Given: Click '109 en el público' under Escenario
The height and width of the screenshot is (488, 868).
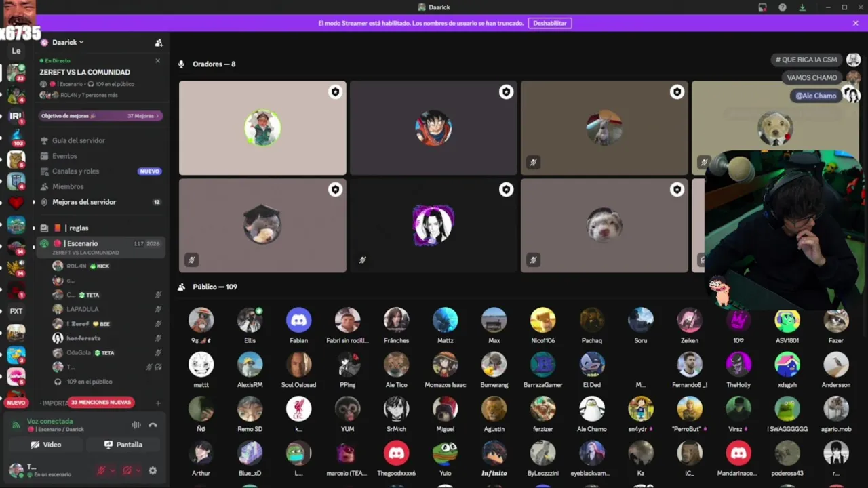Looking at the screenshot, I should pos(90,382).
